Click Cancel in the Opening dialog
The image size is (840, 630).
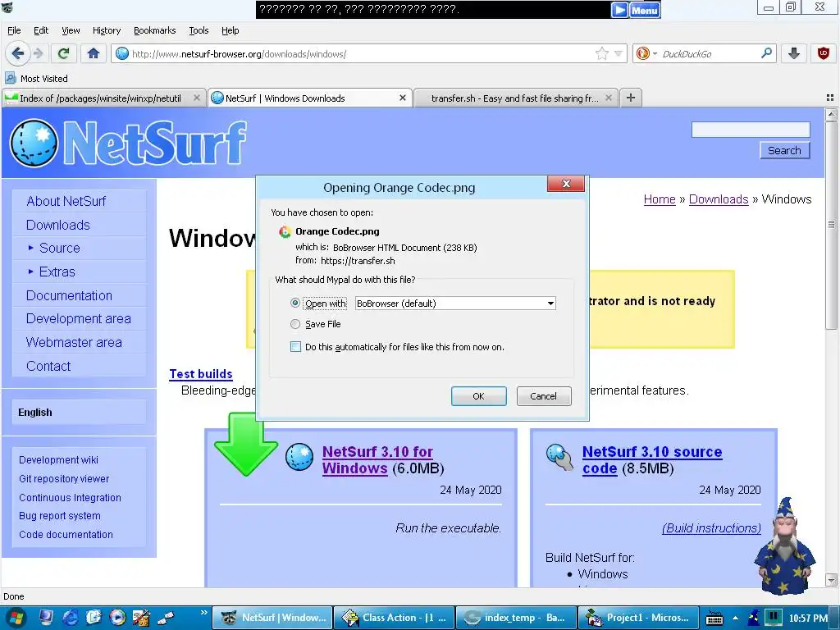pos(544,396)
